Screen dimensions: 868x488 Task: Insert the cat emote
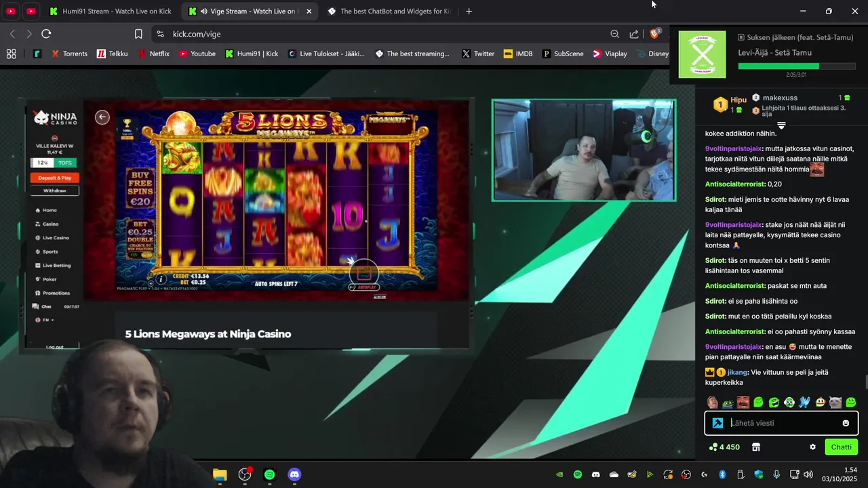click(x=835, y=403)
